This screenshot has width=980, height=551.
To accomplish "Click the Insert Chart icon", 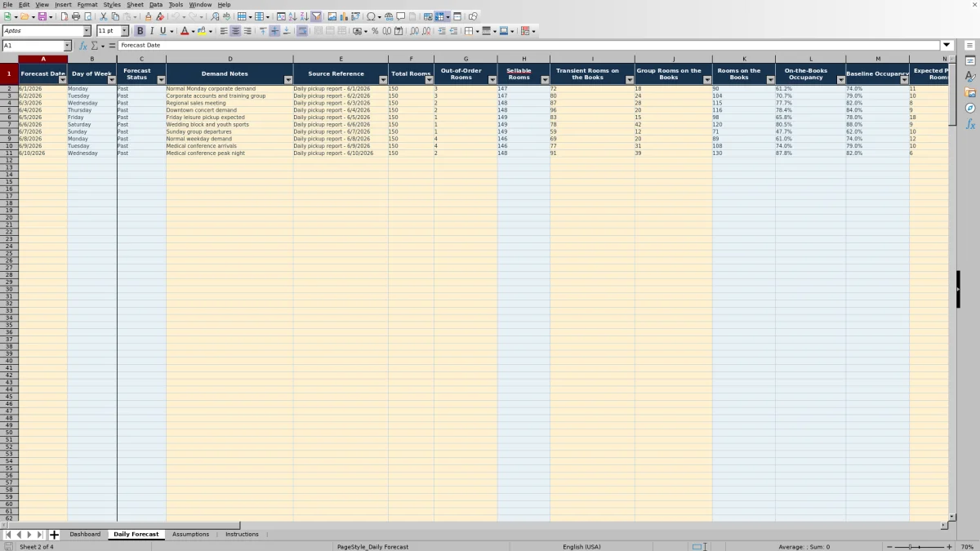I will (x=343, y=16).
